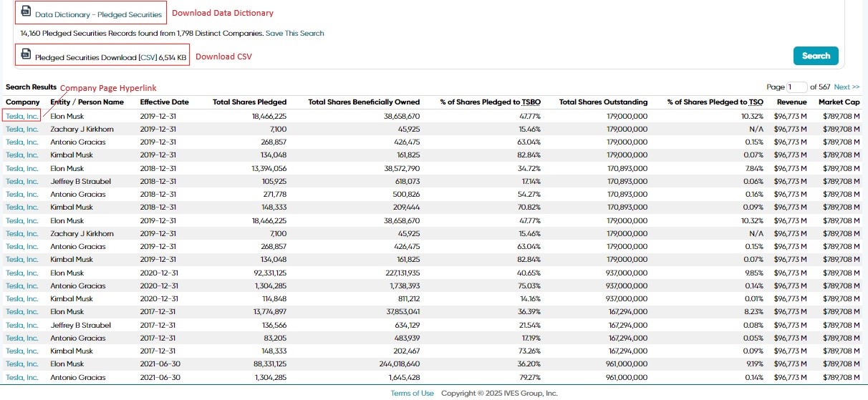Sort by % of Shares Pledged to TSBO
Viewport: 868px width, 400px height.
pos(490,102)
